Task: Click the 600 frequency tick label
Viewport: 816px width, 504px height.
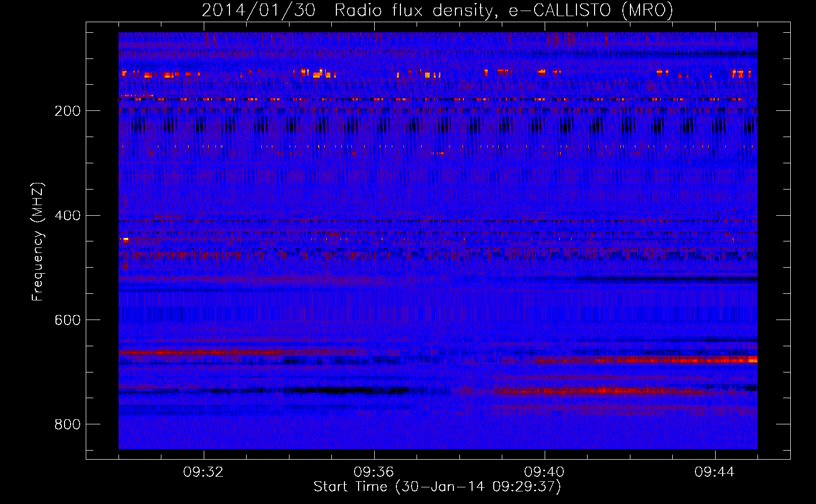Action: coord(67,321)
